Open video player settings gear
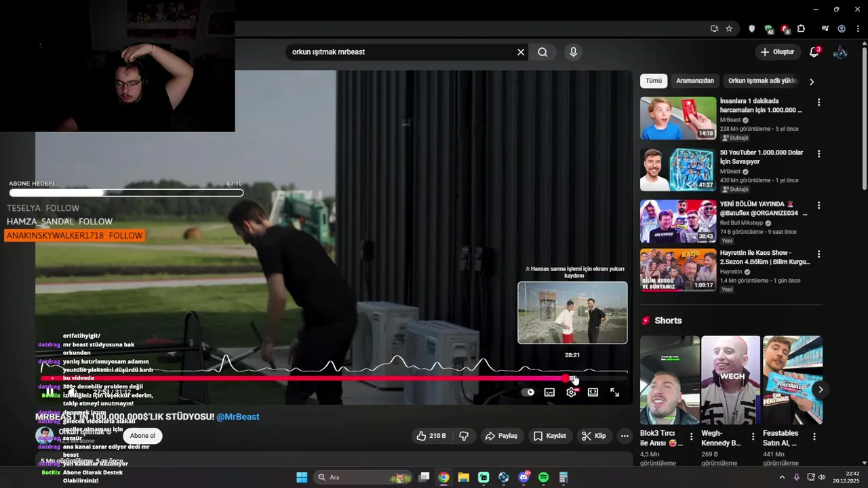 coord(571,392)
